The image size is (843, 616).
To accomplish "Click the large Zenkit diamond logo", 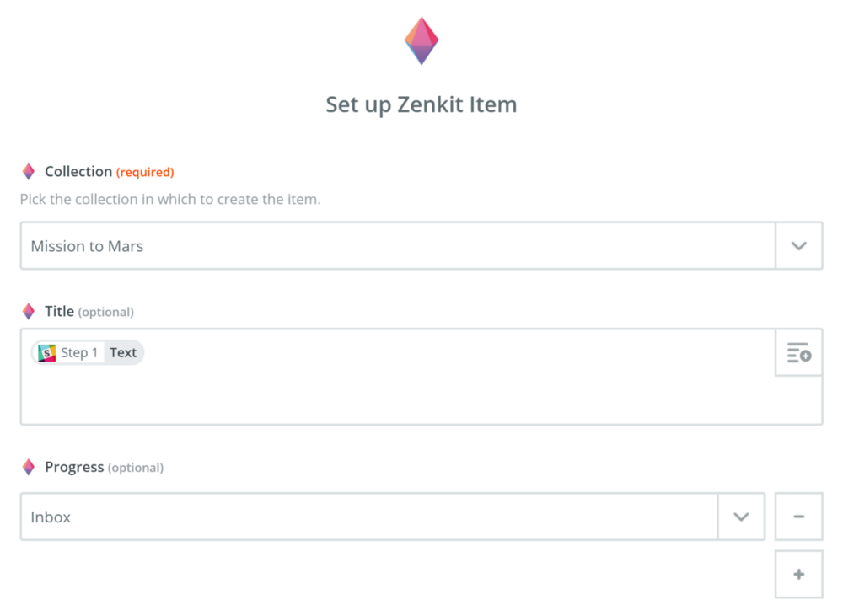I will click(421, 40).
